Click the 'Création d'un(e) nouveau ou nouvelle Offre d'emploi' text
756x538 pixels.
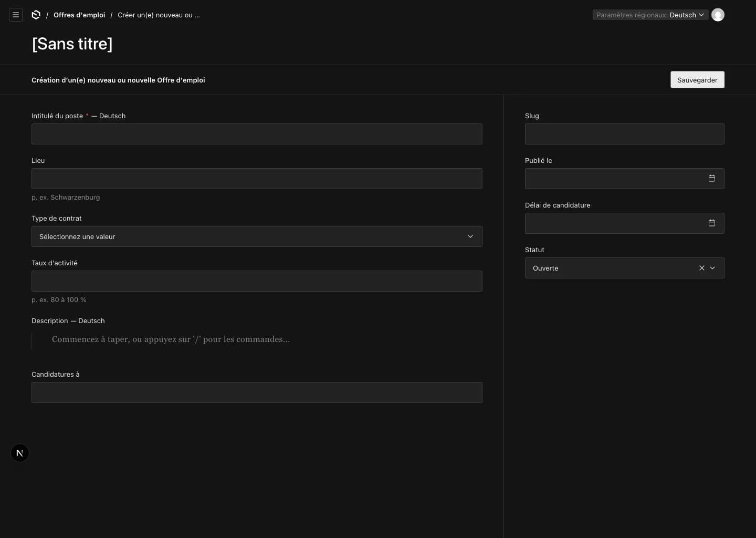118,80
